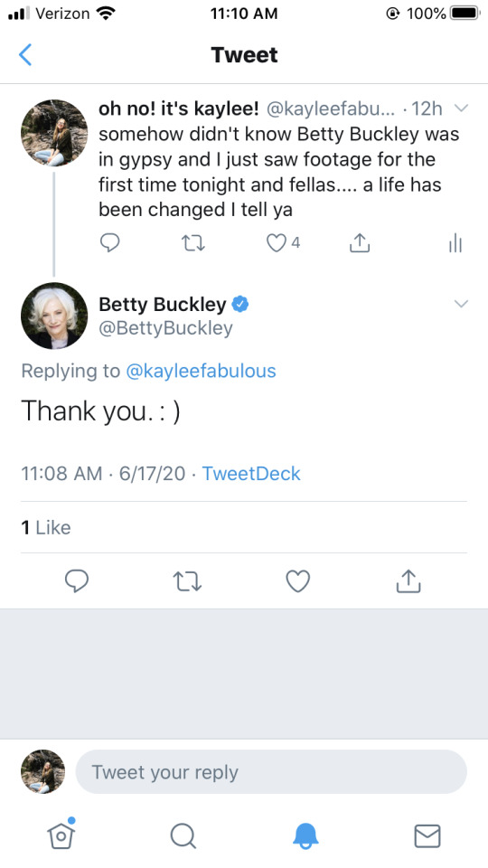Reply to Betty Buckley's Thank you tweet
Screen dimensions: 488x868
[x=76, y=581]
